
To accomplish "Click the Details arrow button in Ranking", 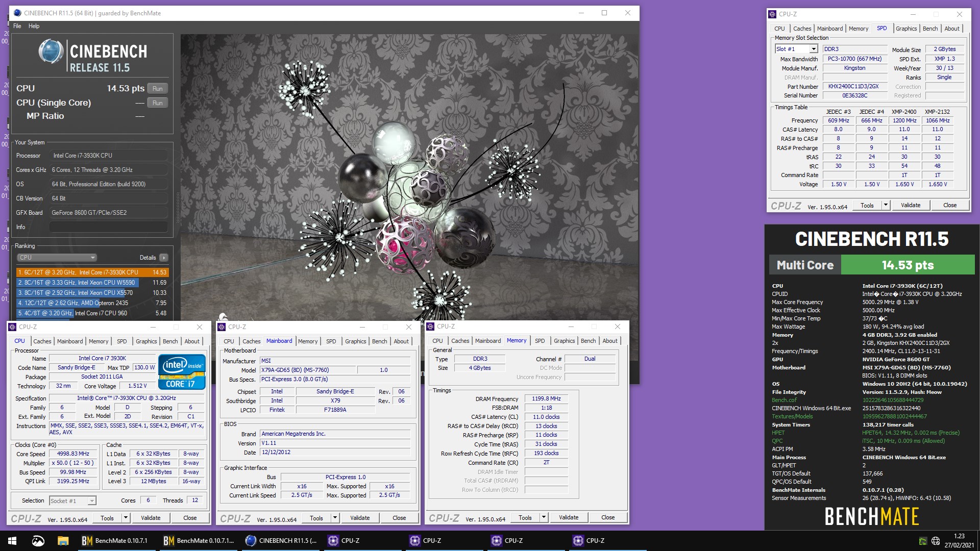I will [163, 258].
